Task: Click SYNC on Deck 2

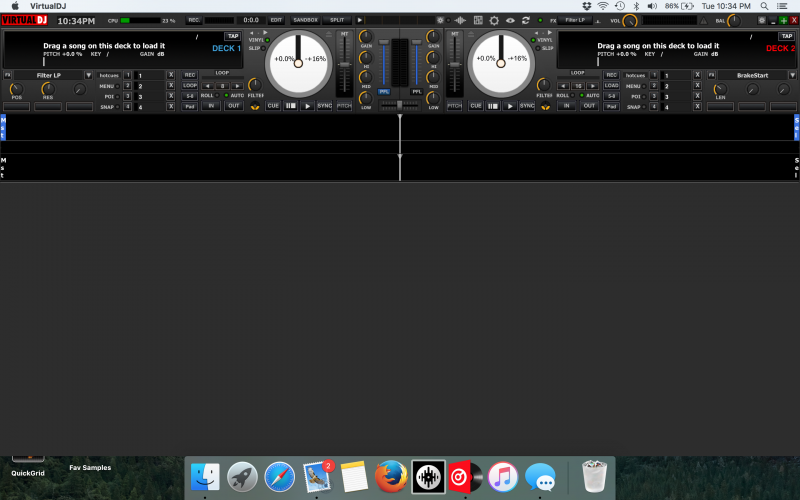Action: pos(527,106)
